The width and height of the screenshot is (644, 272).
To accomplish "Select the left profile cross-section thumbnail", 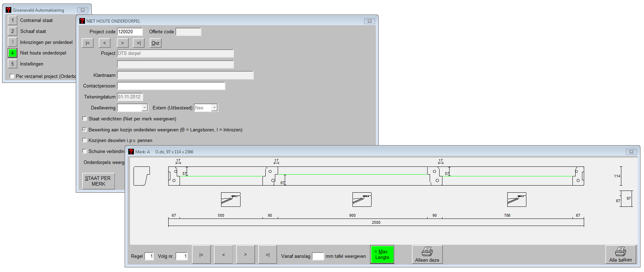I will tap(142, 176).
